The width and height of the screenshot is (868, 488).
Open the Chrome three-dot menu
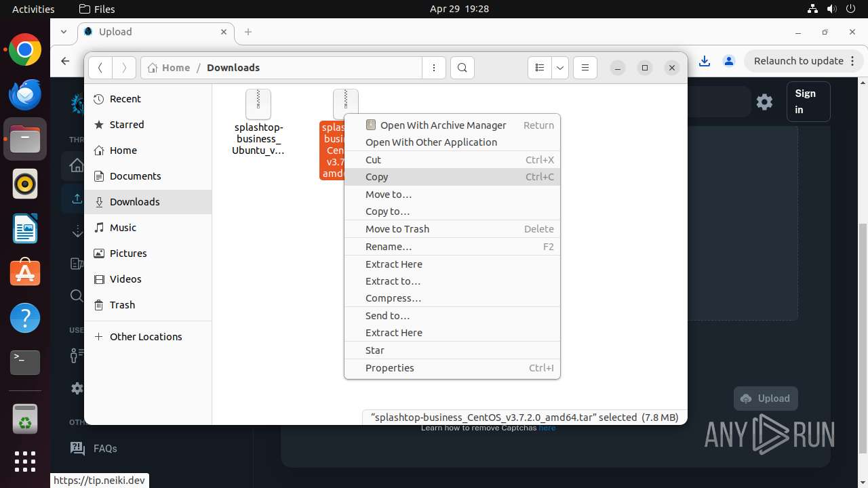(x=854, y=61)
